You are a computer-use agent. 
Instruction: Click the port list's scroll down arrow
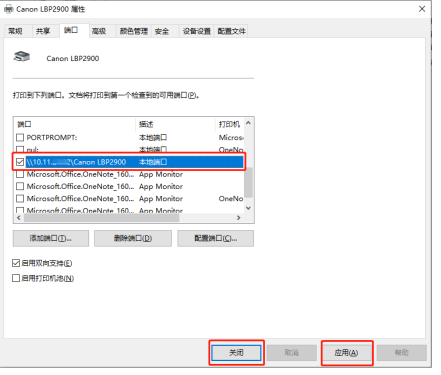[248, 208]
